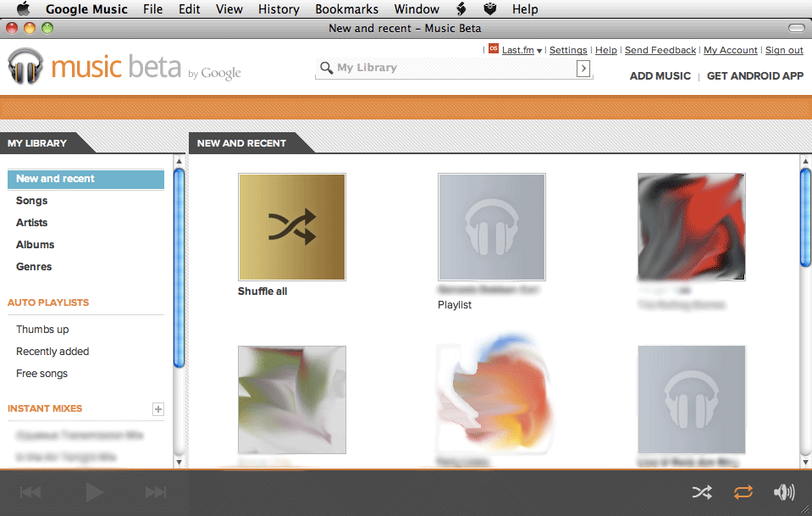Add a new instant mix with plus icon
This screenshot has width=812, height=516.
click(158, 409)
